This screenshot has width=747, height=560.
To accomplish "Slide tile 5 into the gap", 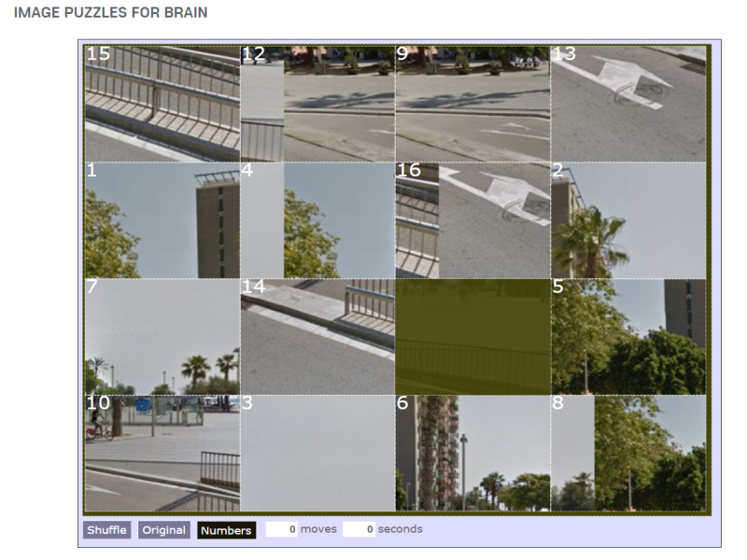I will click(x=628, y=337).
